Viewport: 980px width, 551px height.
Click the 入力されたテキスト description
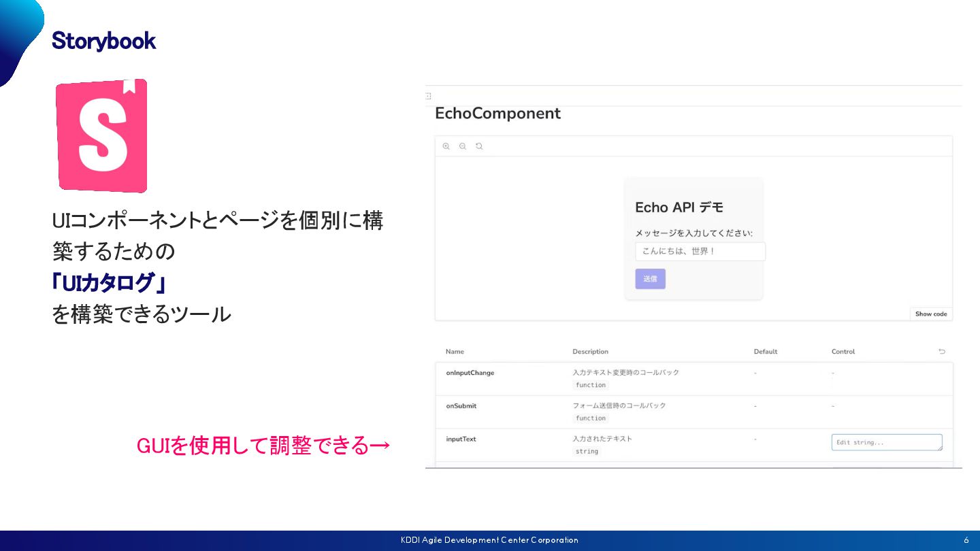(602, 439)
